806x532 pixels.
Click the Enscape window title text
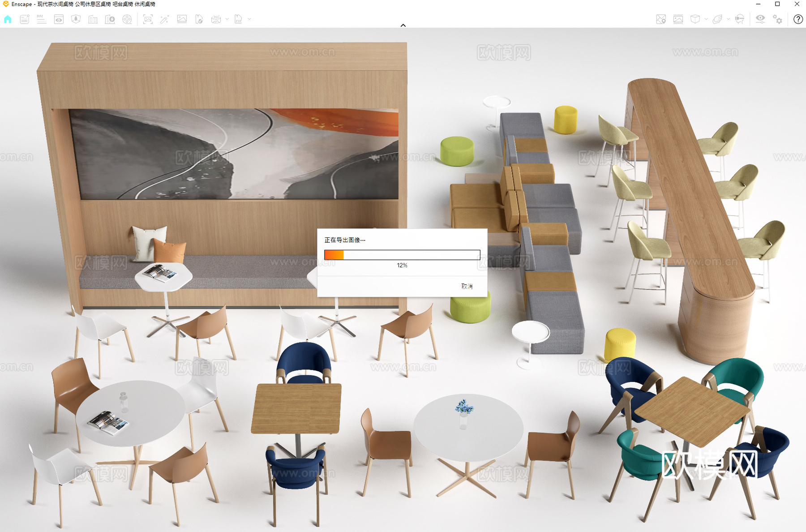click(x=83, y=4)
